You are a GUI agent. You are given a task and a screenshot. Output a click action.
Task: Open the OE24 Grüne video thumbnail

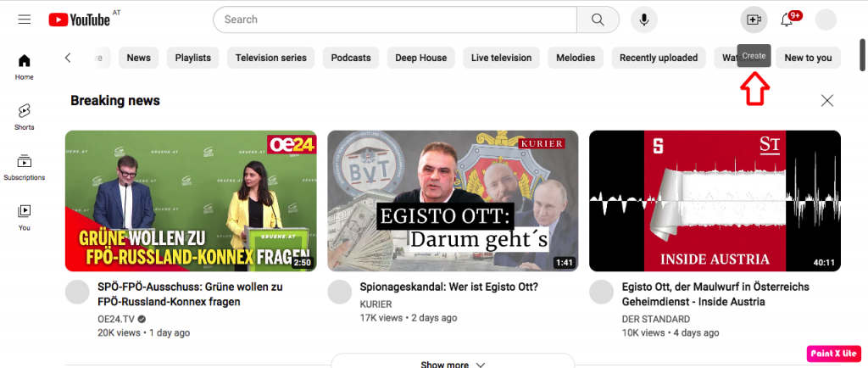coord(191,201)
